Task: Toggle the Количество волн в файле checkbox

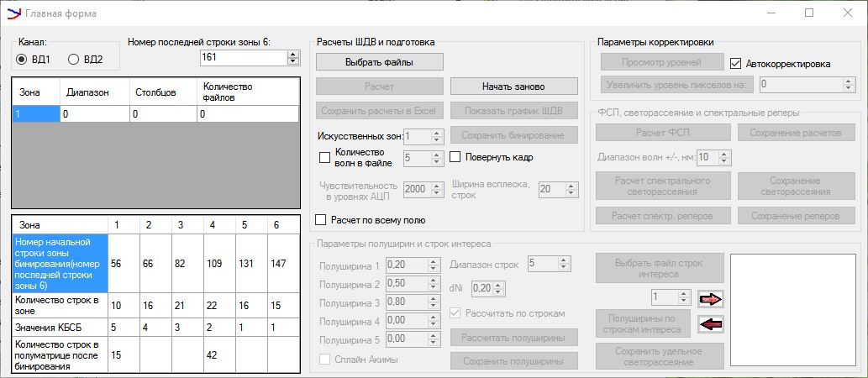Action: click(325, 157)
